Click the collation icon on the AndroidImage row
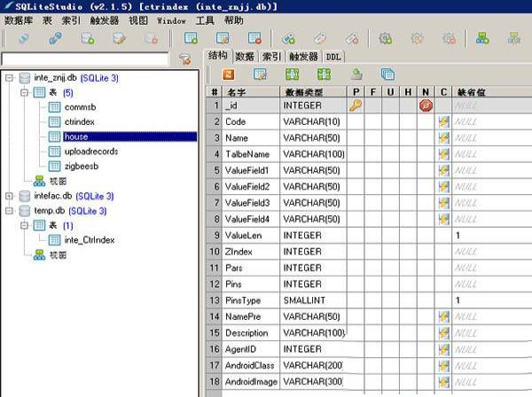The image size is (532, 397). [443, 382]
